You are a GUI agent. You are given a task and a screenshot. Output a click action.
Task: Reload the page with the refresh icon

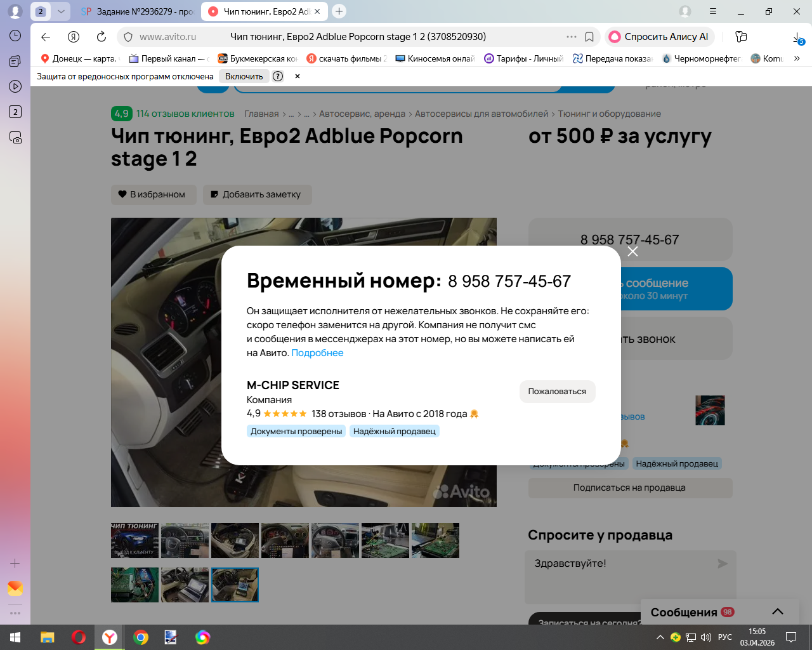coord(101,37)
